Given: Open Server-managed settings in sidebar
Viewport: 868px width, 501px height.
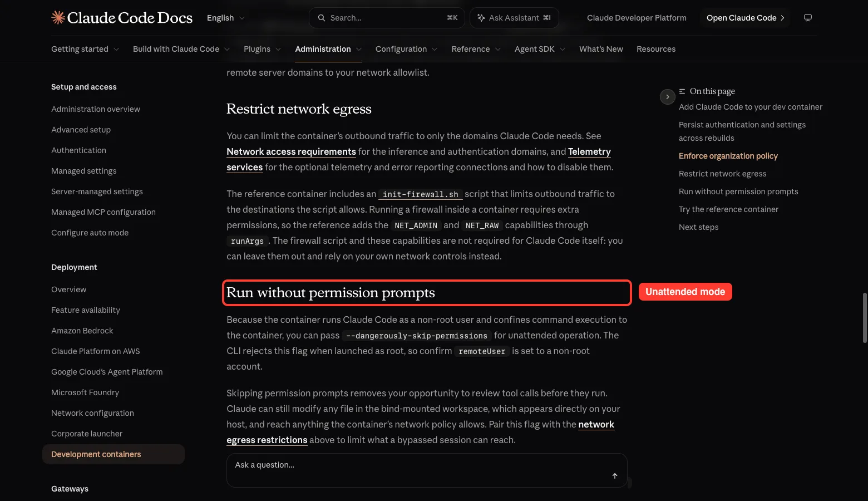Looking at the screenshot, I should 97,191.
